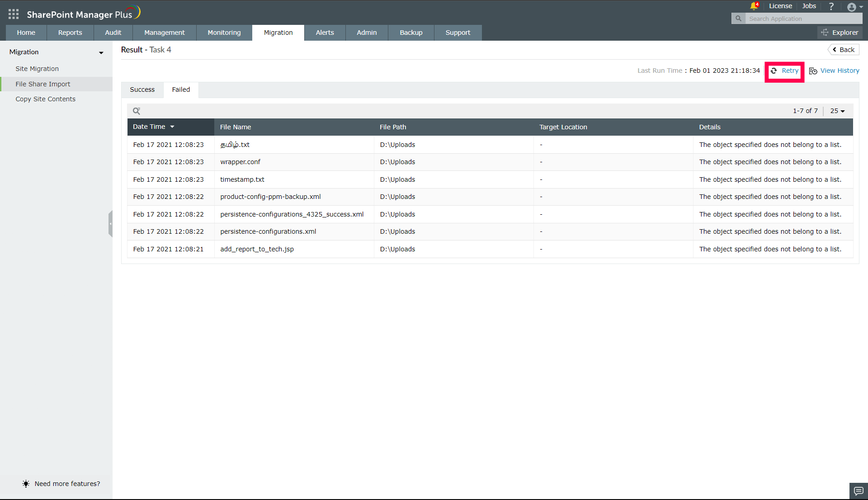This screenshot has width=868, height=500.
Task: Collapse the left sidebar handle
Action: click(x=110, y=223)
